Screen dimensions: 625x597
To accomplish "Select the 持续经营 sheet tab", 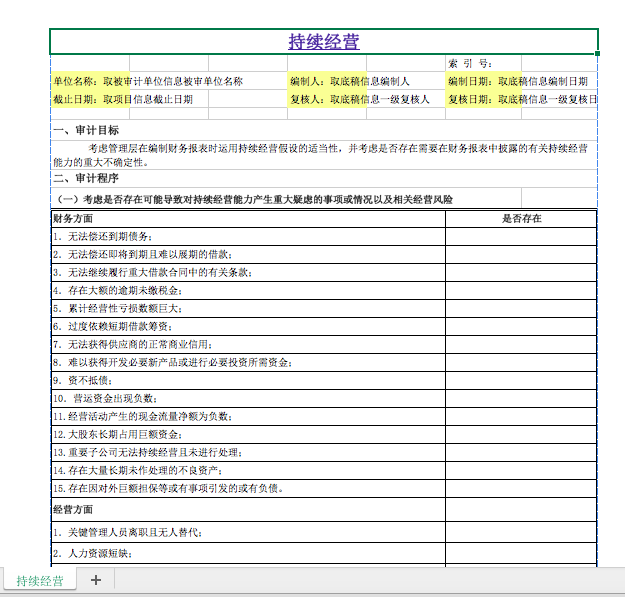I will [x=40, y=581].
